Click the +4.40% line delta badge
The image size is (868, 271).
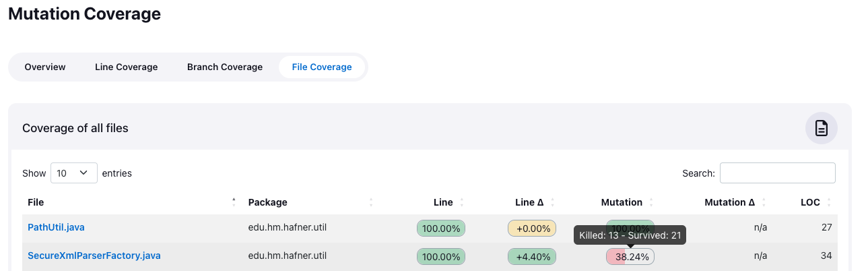533,257
